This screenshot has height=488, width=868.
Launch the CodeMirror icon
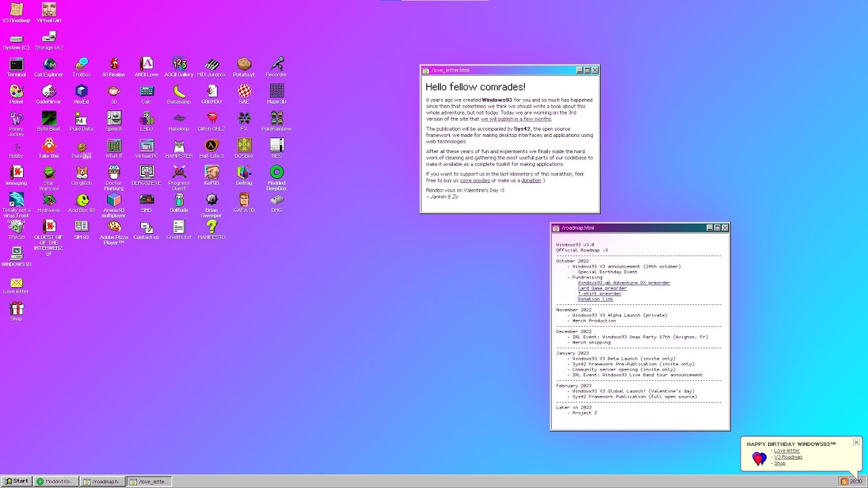[49, 94]
